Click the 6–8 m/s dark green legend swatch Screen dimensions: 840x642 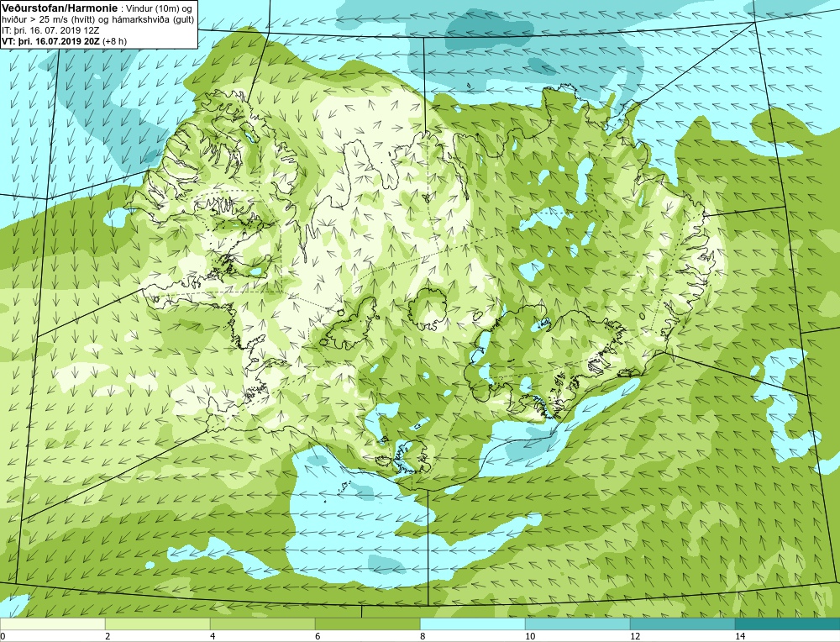[368, 624]
